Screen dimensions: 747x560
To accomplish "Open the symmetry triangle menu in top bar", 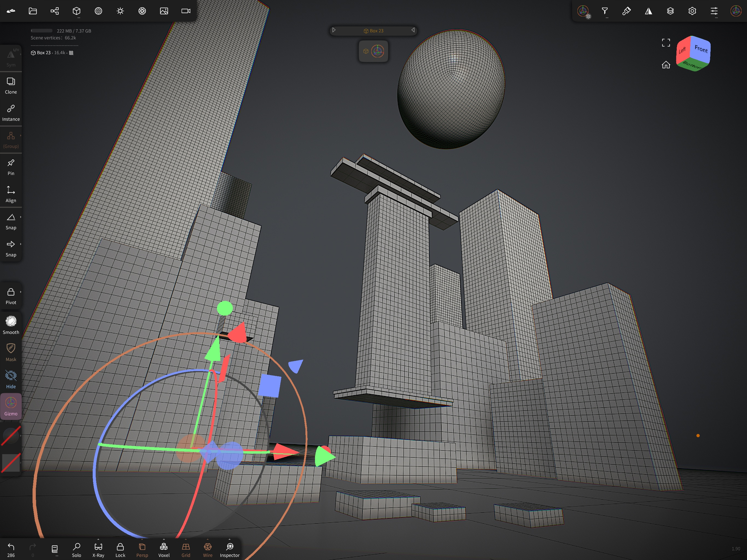I will (648, 11).
